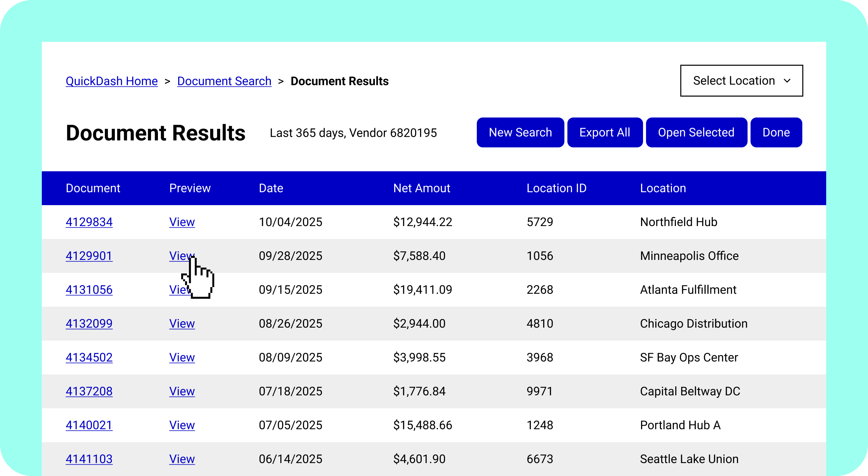Return to Document Search page
The width and height of the screenshot is (868, 476).
coord(224,81)
